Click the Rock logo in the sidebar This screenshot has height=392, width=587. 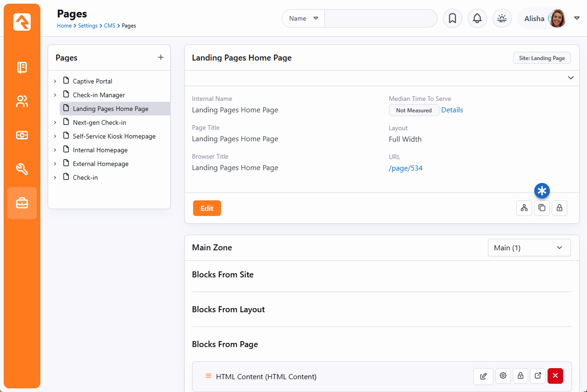(x=22, y=22)
